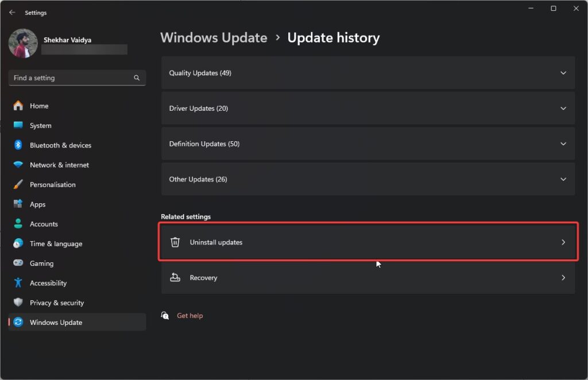Click the Get help chat icon

(x=165, y=316)
